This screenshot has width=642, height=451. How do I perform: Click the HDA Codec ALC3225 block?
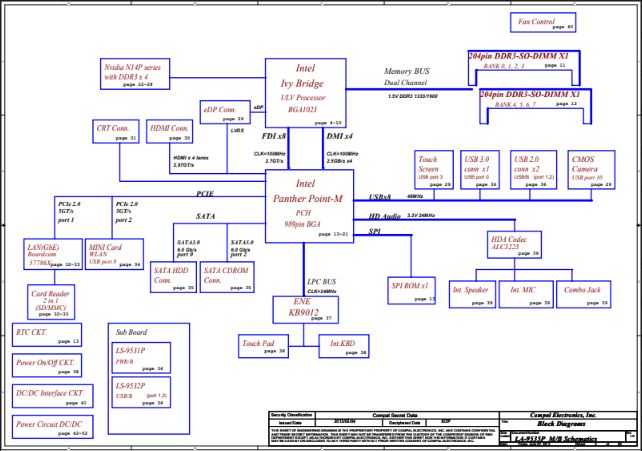point(514,245)
